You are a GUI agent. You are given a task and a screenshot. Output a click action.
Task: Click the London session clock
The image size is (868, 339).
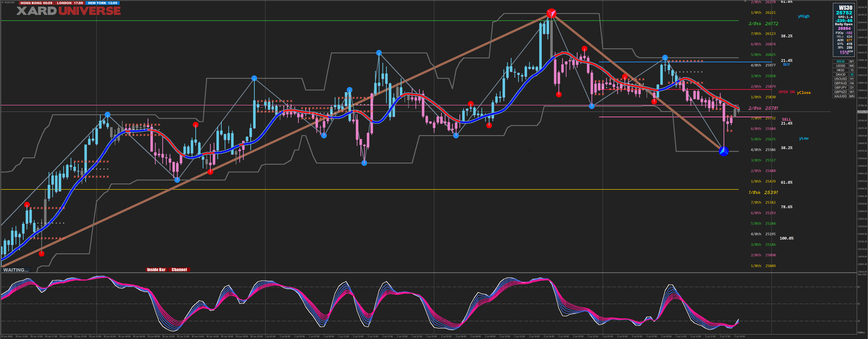[70, 3]
